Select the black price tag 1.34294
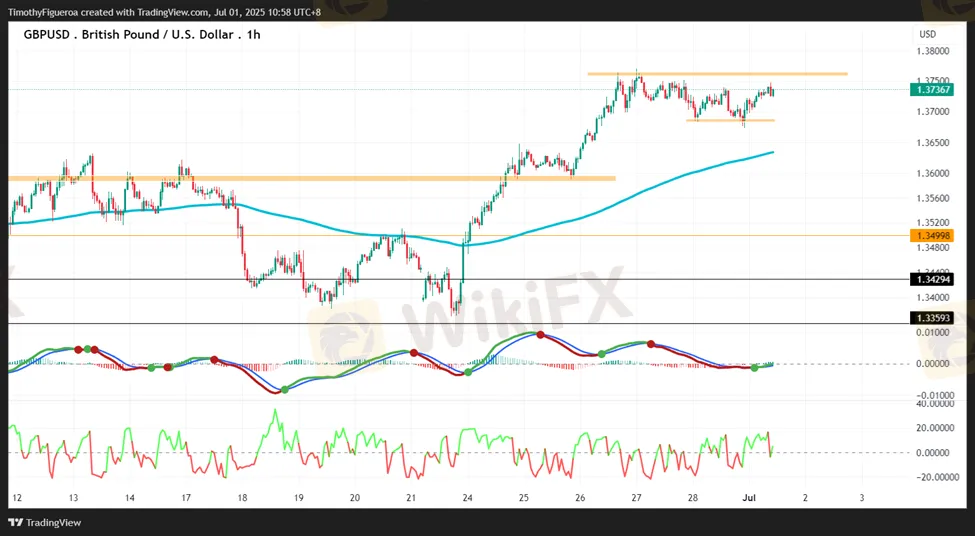 (x=931, y=280)
